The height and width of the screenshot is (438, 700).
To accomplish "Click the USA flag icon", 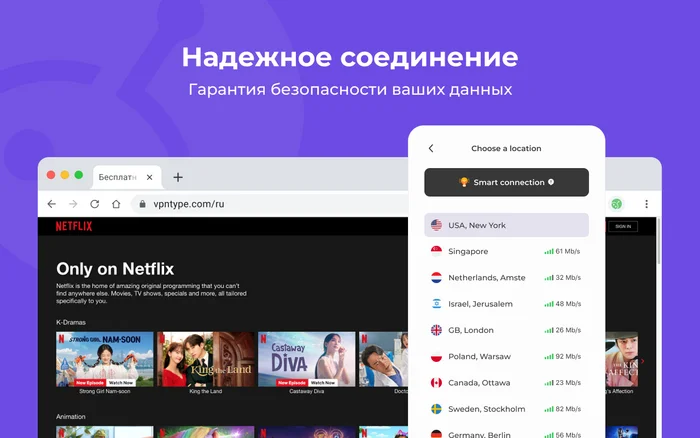I will (x=436, y=225).
